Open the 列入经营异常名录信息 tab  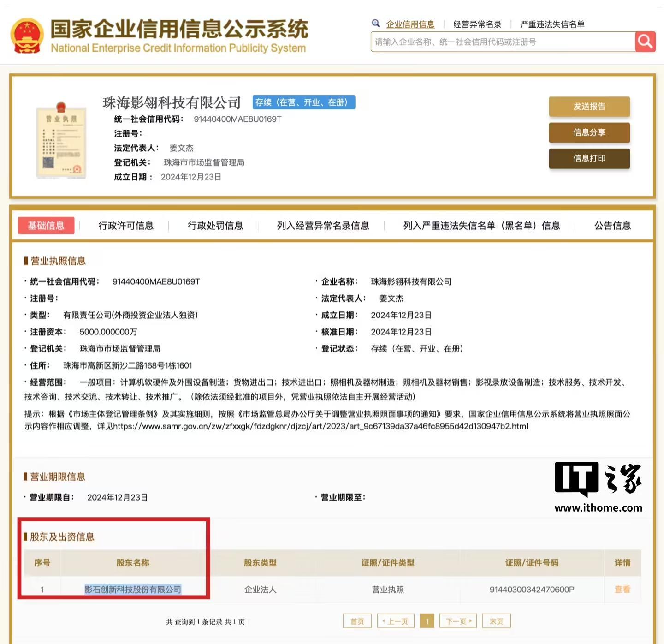pos(323,226)
